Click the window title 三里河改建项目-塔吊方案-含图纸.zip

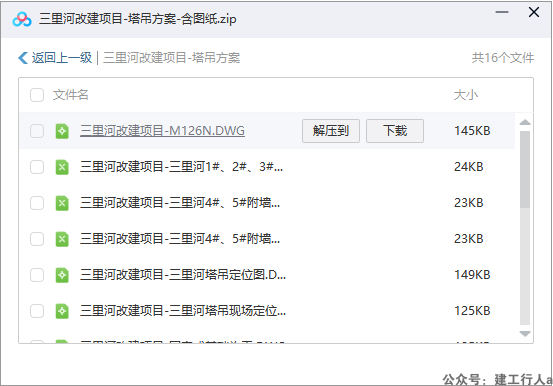click(x=138, y=19)
